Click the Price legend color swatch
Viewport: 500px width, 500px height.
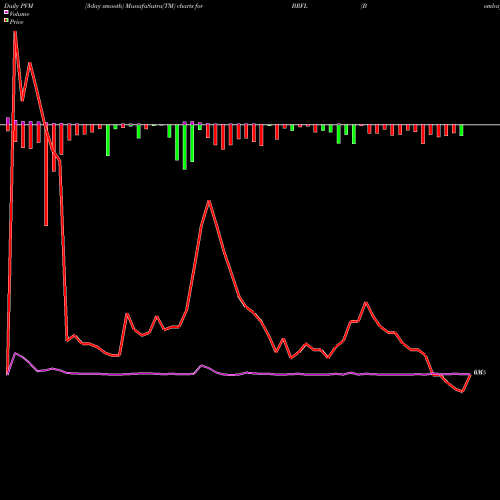coord(6,21)
